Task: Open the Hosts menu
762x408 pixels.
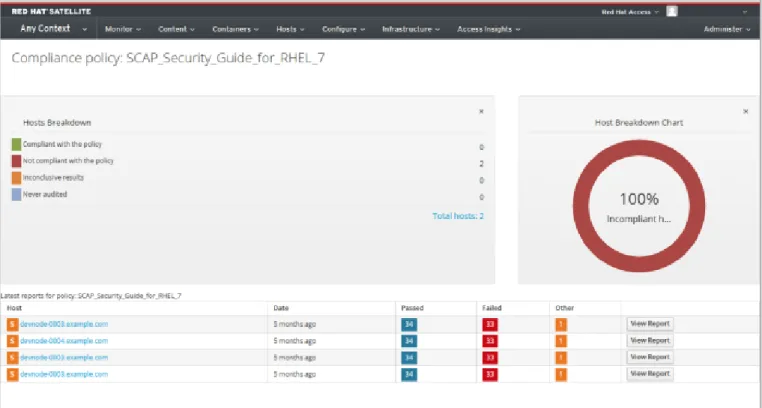Action: pos(290,29)
